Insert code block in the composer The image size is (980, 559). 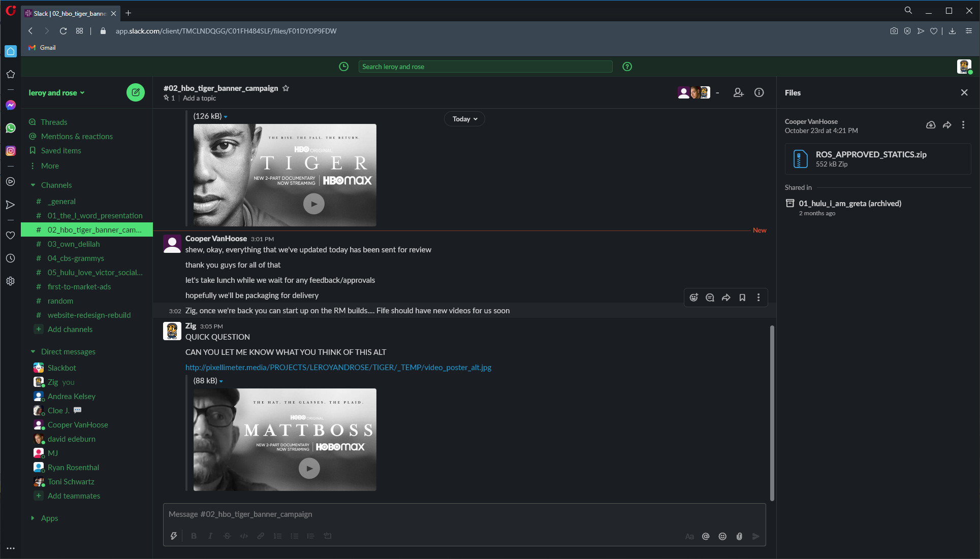pyautogui.click(x=328, y=536)
